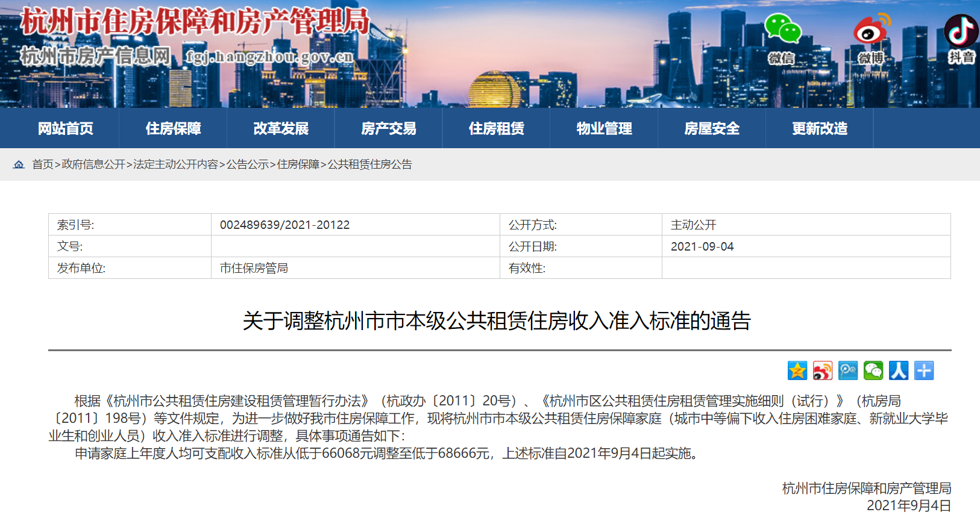Open more share options with the plus icon
This screenshot has height=515, width=980.
click(923, 370)
